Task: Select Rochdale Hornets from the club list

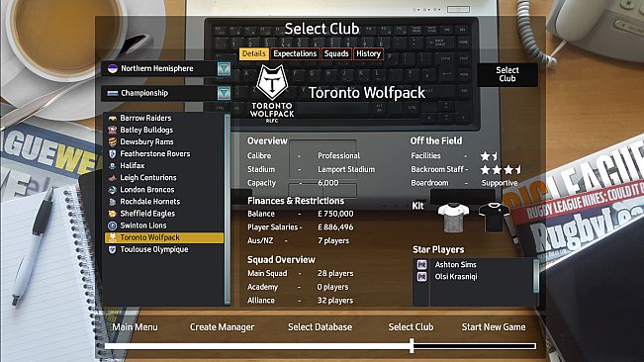Action: click(x=164, y=202)
